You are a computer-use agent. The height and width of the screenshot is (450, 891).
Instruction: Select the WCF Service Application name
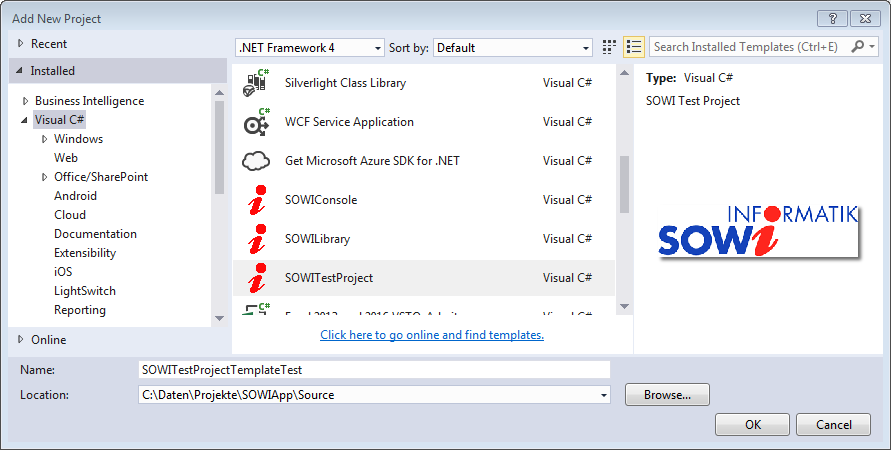click(x=349, y=122)
